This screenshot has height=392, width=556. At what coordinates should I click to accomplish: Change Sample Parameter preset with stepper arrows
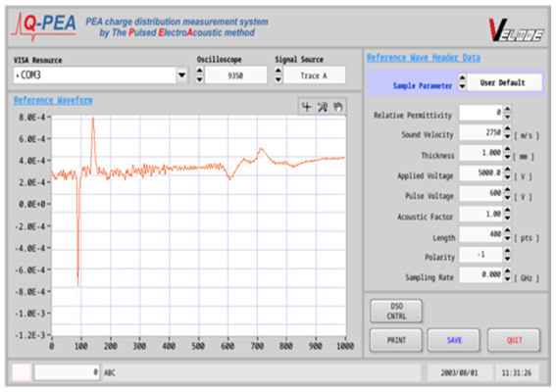462,82
